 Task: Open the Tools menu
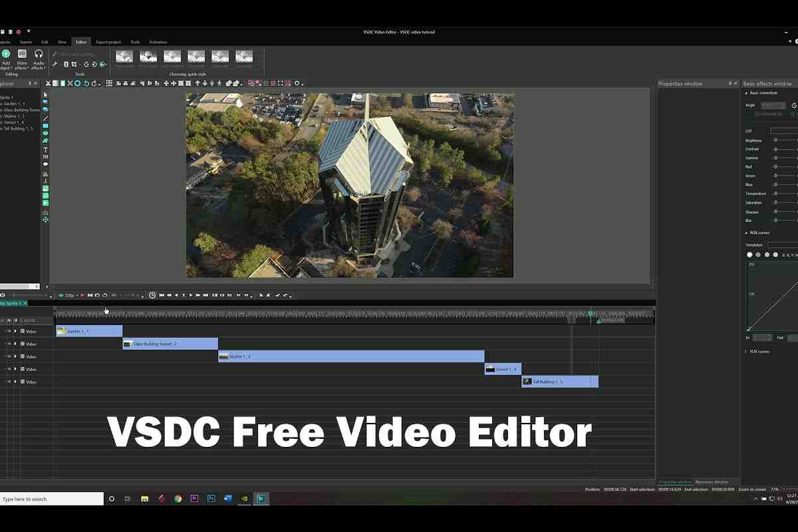[x=135, y=41]
